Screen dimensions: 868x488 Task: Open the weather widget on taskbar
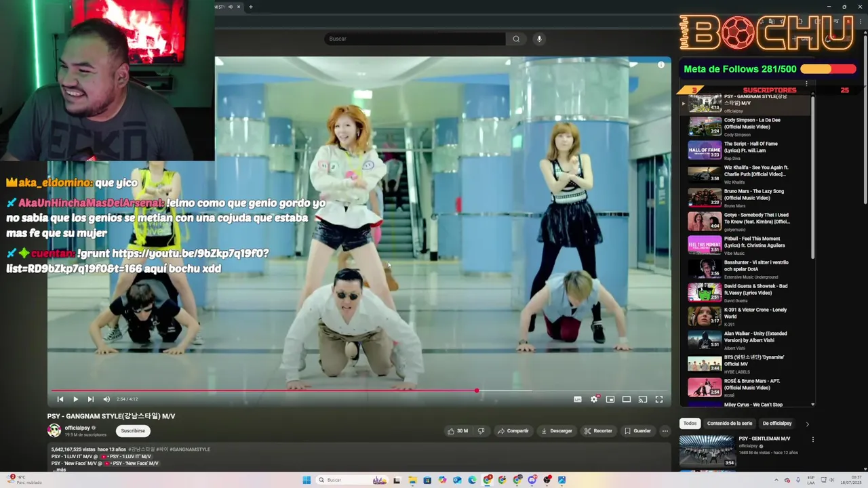pyautogui.click(x=24, y=480)
